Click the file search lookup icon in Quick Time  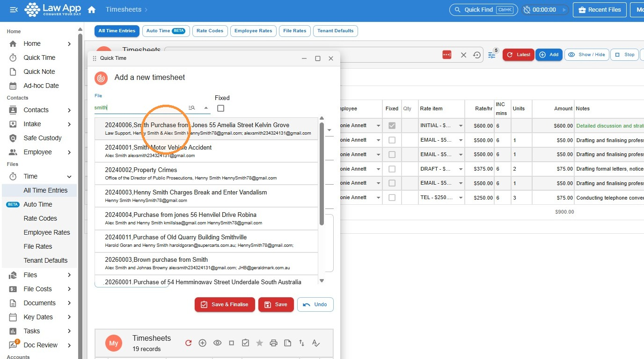[191, 108]
